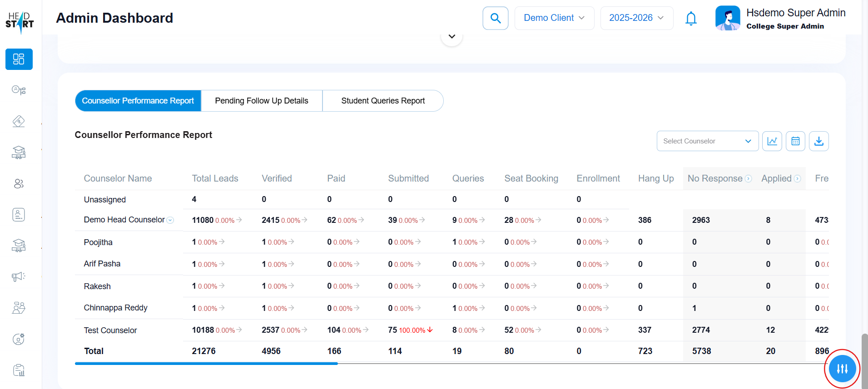
Task: Click the search magnifier icon
Action: pos(495,18)
